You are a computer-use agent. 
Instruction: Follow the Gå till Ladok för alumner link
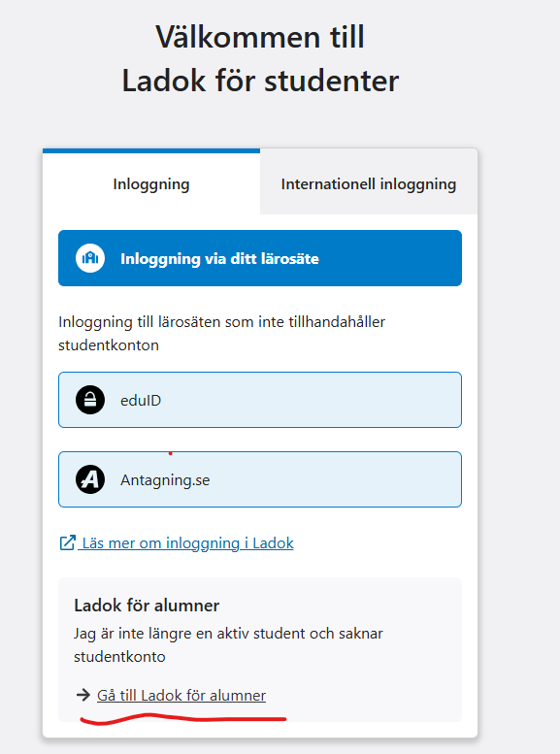click(x=181, y=696)
